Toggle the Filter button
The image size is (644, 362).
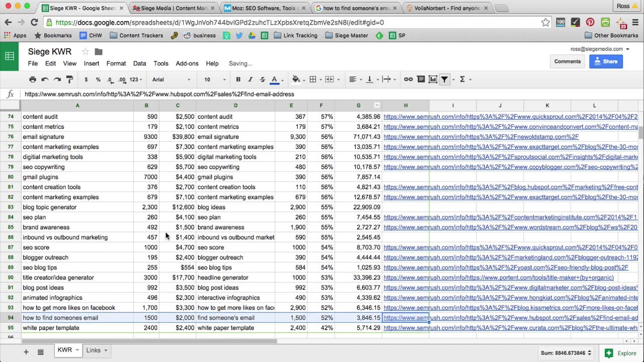coord(445,79)
